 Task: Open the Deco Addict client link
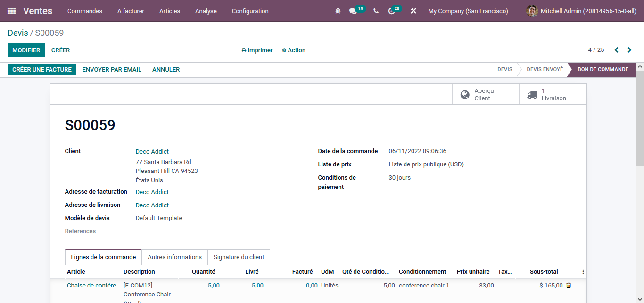(x=152, y=152)
